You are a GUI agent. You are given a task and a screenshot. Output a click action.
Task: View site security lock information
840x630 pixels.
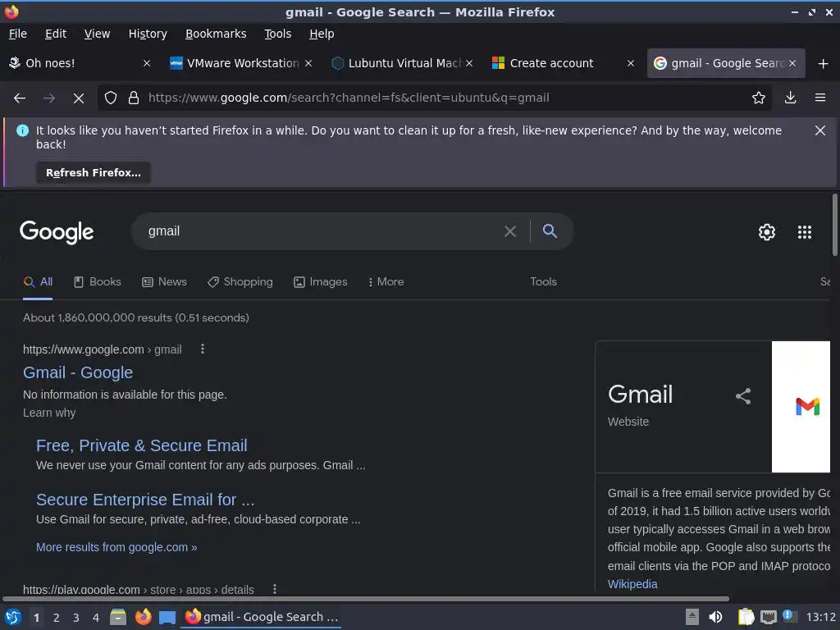(134, 98)
